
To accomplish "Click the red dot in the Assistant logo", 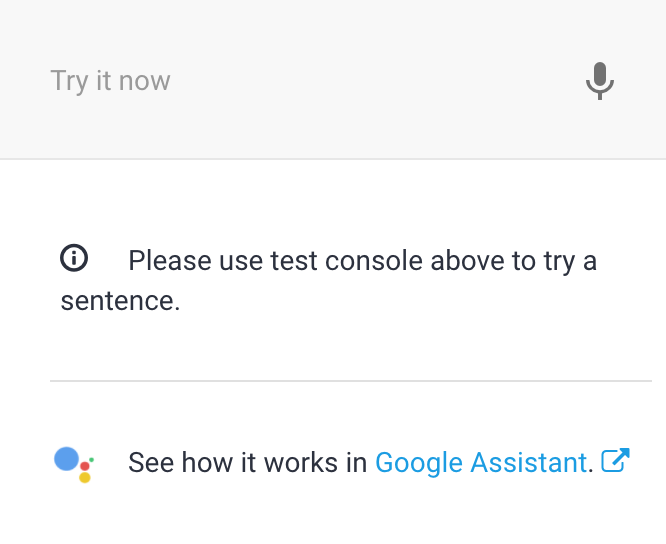I will click(x=85, y=466).
